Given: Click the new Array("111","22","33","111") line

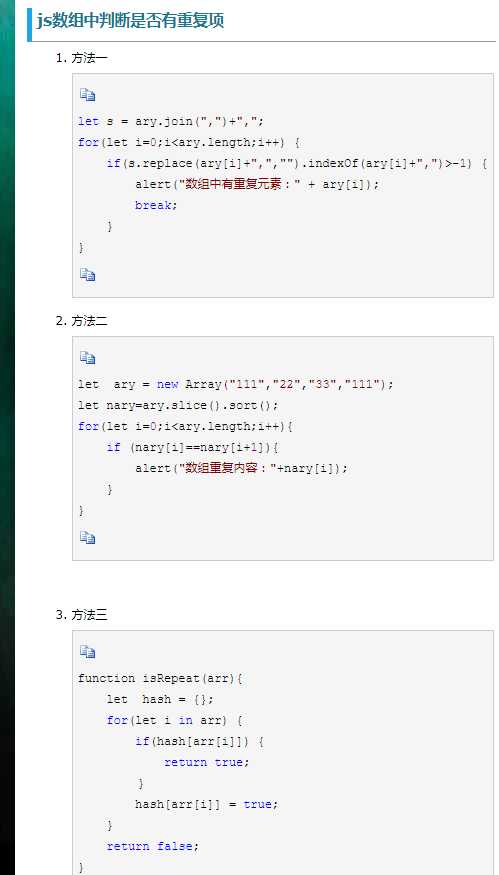Looking at the screenshot, I should pos(236,384).
